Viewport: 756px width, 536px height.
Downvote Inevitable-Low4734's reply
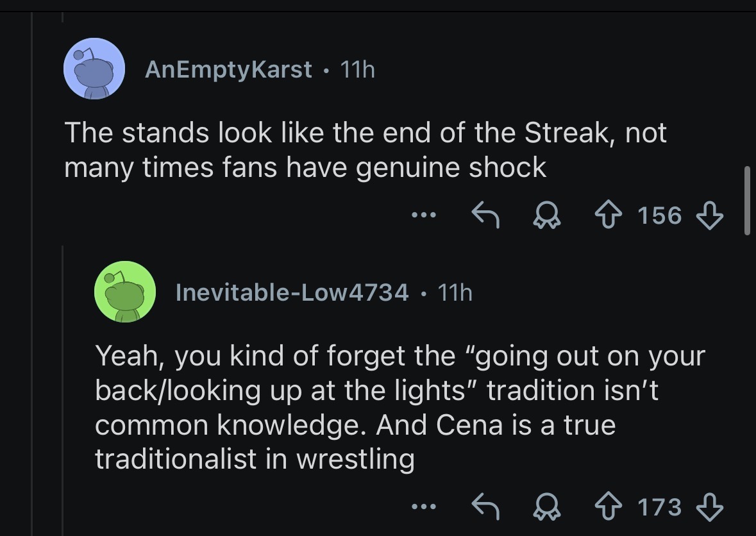coord(711,507)
